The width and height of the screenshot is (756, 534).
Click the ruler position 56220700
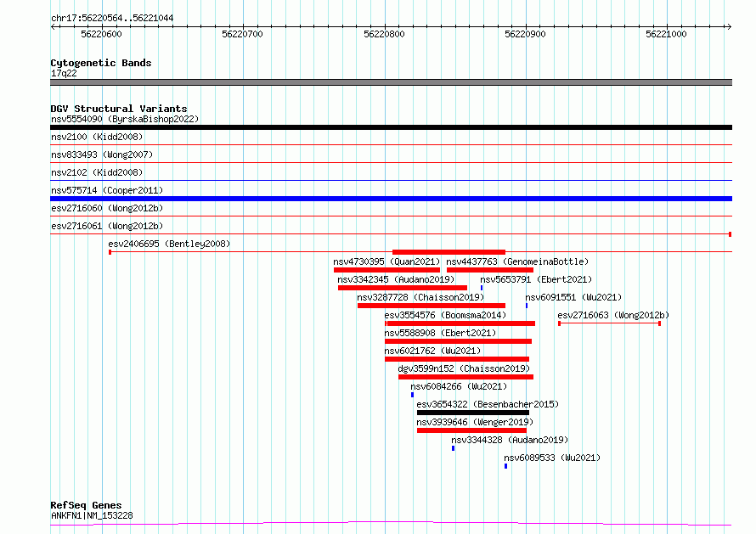click(x=243, y=34)
